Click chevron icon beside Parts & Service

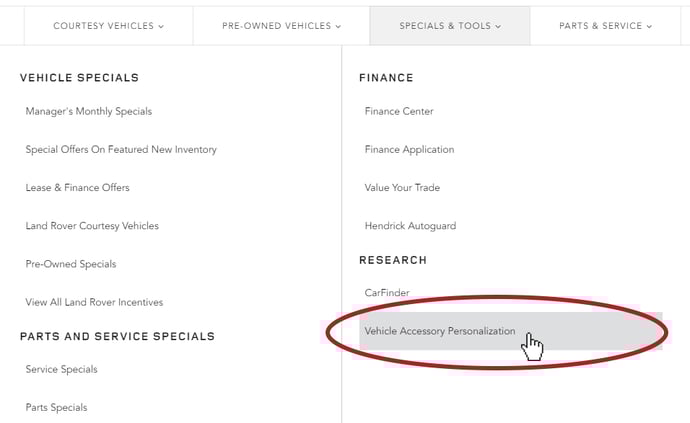point(649,26)
